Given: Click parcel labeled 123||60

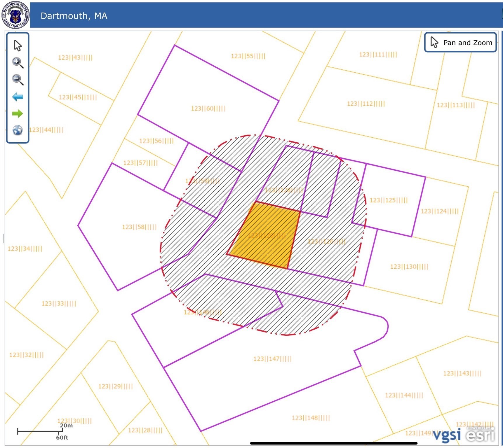Looking at the screenshot, I should [x=208, y=109].
